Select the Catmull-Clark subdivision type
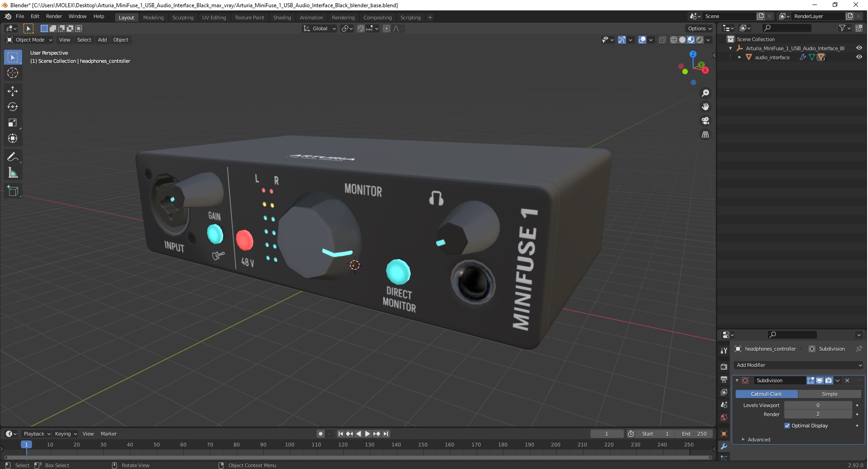The width and height of the screenshot is (868, 469). (x=766, y=394)
